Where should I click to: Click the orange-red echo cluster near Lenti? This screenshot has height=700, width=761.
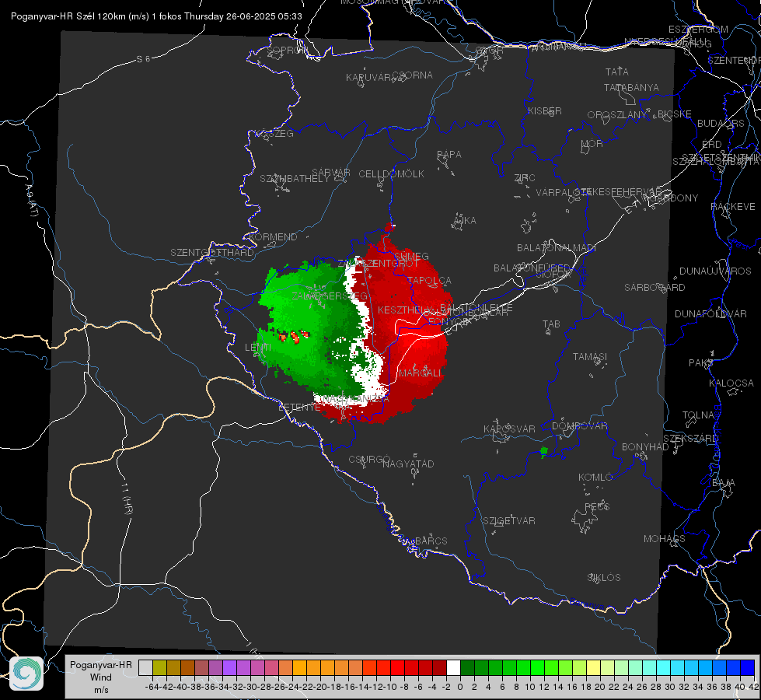pyautogui.click(x=294, y=336)
